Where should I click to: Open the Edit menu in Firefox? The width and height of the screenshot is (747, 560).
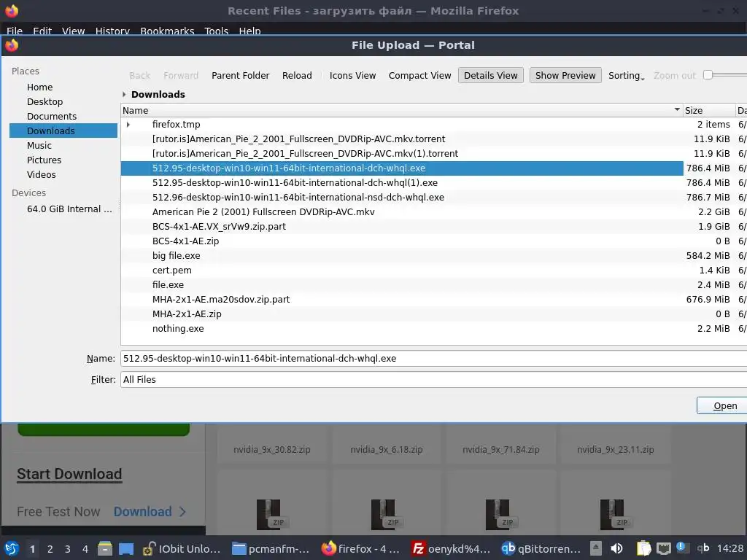click(x=42, y=31)
